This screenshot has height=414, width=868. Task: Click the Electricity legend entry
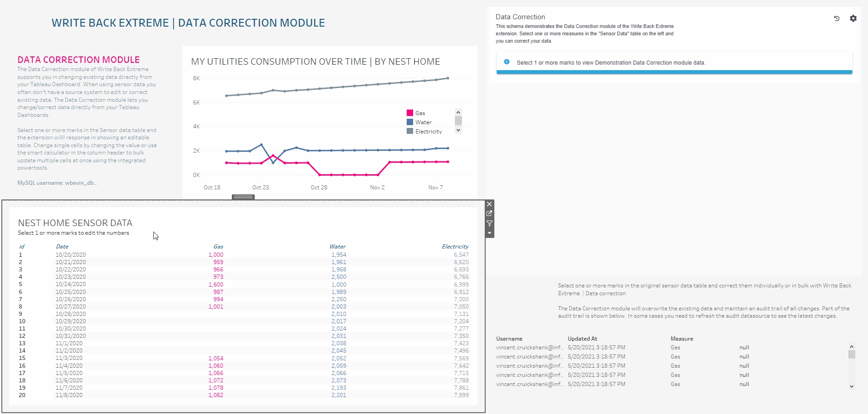pyautogui.click(x=428, y=132)
